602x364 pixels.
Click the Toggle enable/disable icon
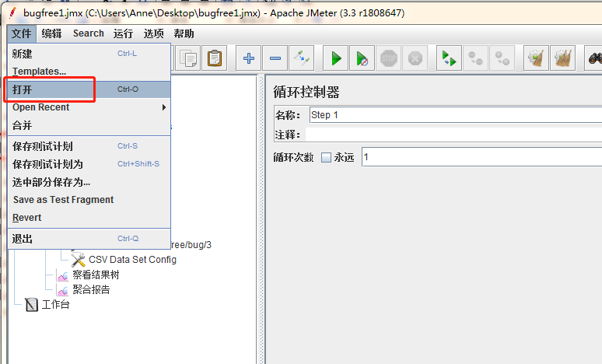(302, 58)
